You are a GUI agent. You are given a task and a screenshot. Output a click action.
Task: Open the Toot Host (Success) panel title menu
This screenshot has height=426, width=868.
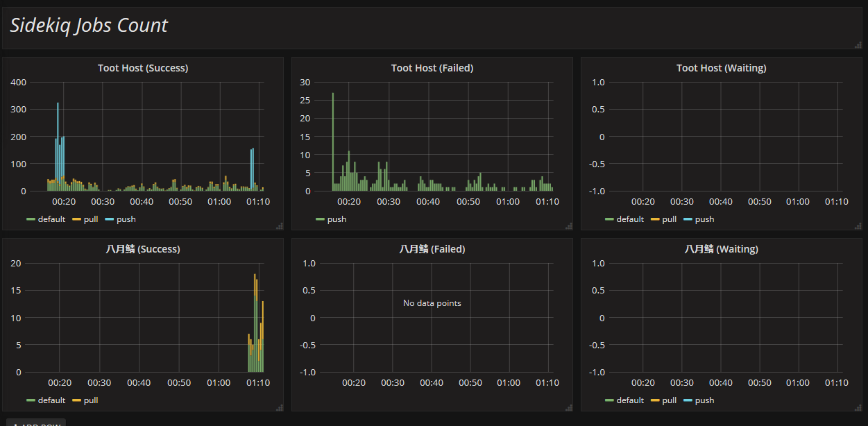[x=143, y=68]
